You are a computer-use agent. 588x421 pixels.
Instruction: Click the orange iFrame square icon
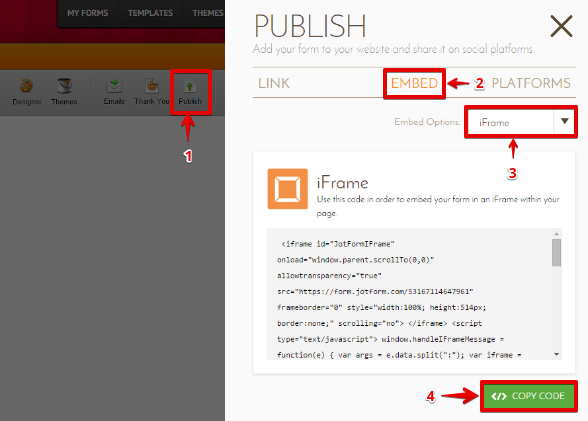(288, 189)
